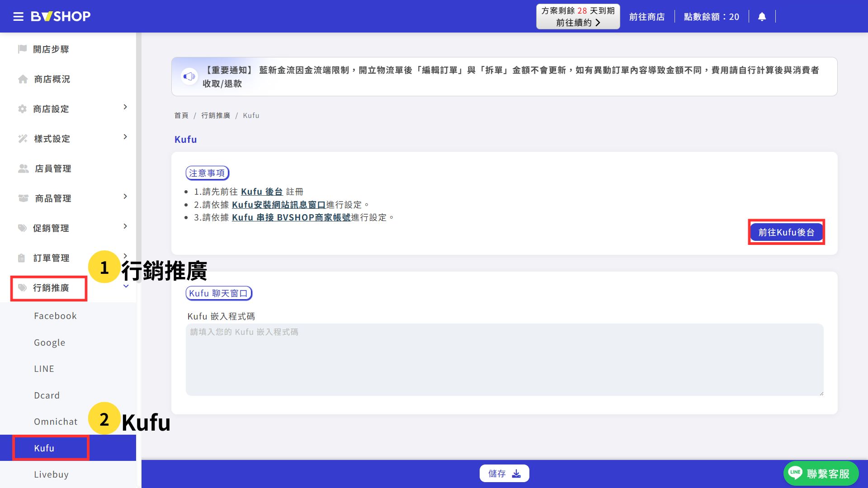
Task: Click the 注意事項 section tag
Action: pyautogui.click(x=207, y=173)
